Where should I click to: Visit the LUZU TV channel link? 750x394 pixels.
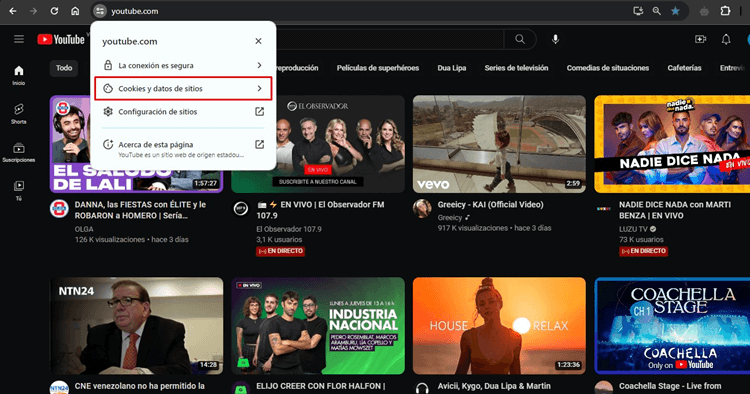[x=633, y=229]
